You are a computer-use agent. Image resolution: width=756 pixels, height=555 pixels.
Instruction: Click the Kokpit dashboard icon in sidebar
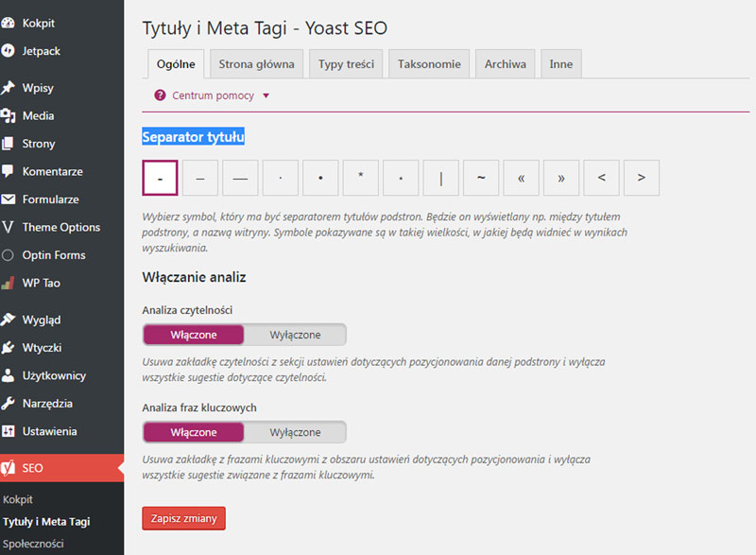8,23
